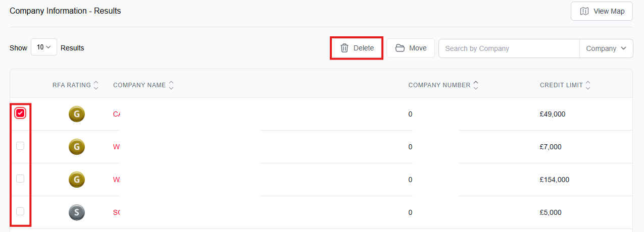
Task: Click the Move button with folder icon
Action: tap(411, 48)
